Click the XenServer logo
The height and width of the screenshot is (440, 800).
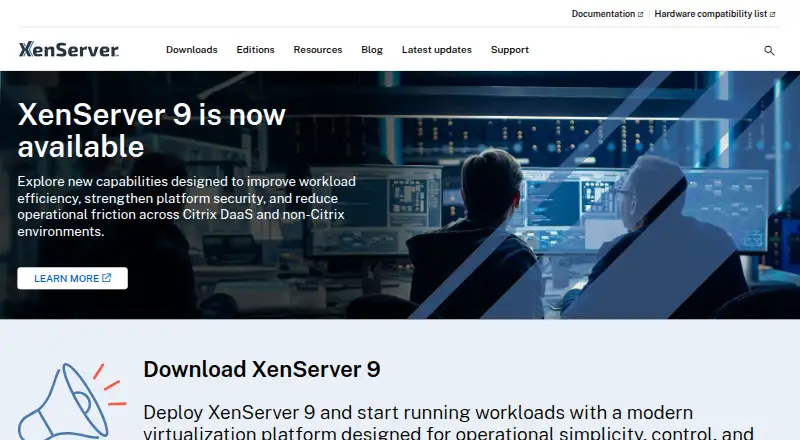[x=69, y=49]
